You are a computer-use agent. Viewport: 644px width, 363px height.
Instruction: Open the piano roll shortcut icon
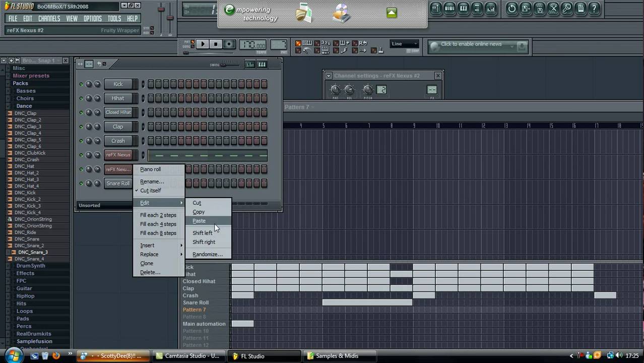[x=463, y=8]
